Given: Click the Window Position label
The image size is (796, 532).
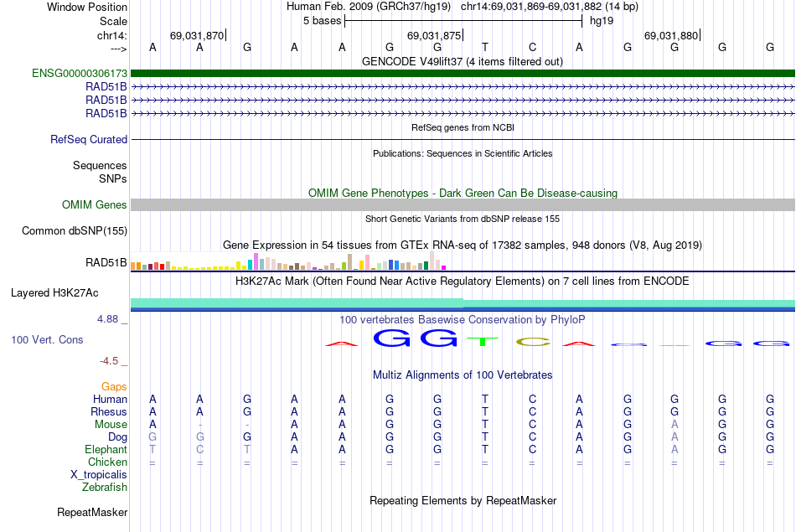Looking at the screenshot, I should (87, 7).
